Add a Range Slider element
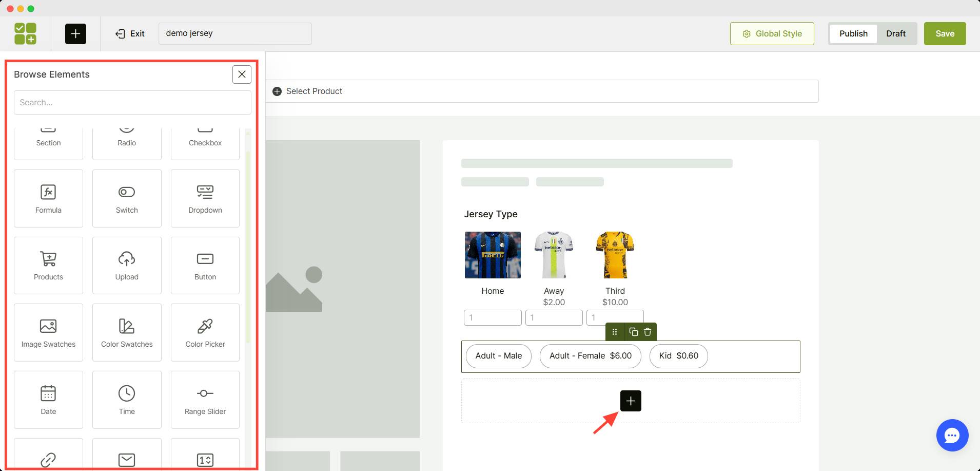The image size is (980, 471). pos(205,400)
